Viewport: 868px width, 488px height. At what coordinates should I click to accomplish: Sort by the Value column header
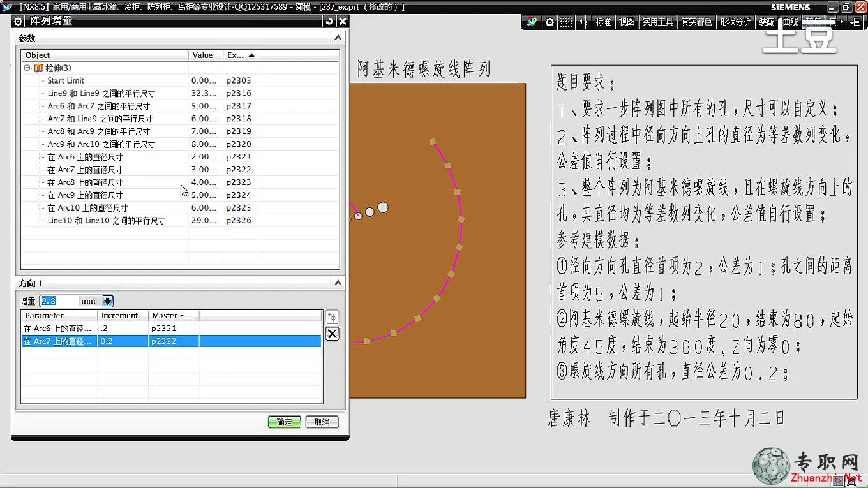tap(206, 55)
